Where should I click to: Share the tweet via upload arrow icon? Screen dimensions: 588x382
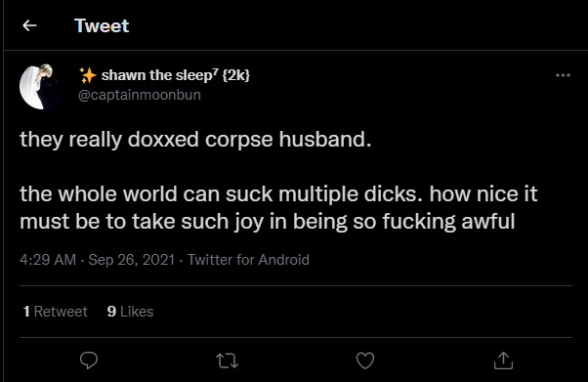point(503,361)
